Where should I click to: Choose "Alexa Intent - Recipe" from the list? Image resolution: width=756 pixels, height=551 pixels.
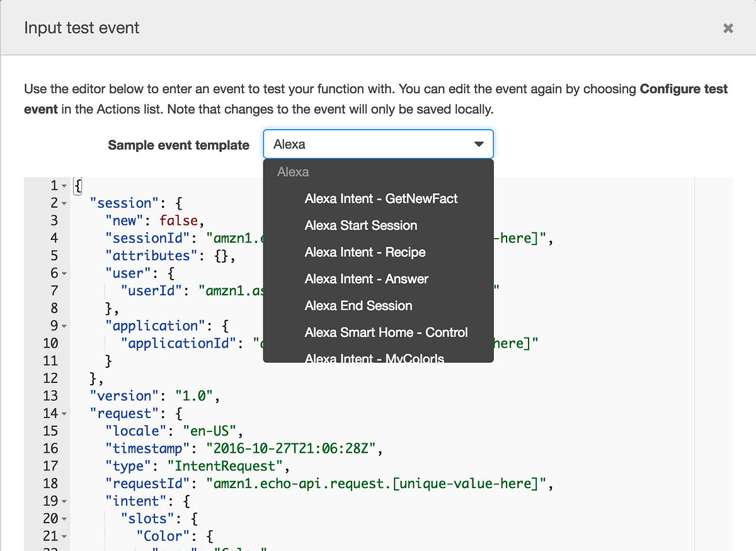click(x=364, y=252)
